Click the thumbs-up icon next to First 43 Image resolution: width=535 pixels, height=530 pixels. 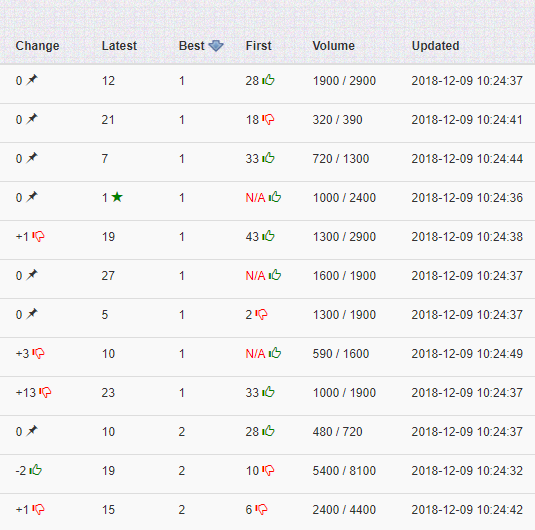pos(268,236)
